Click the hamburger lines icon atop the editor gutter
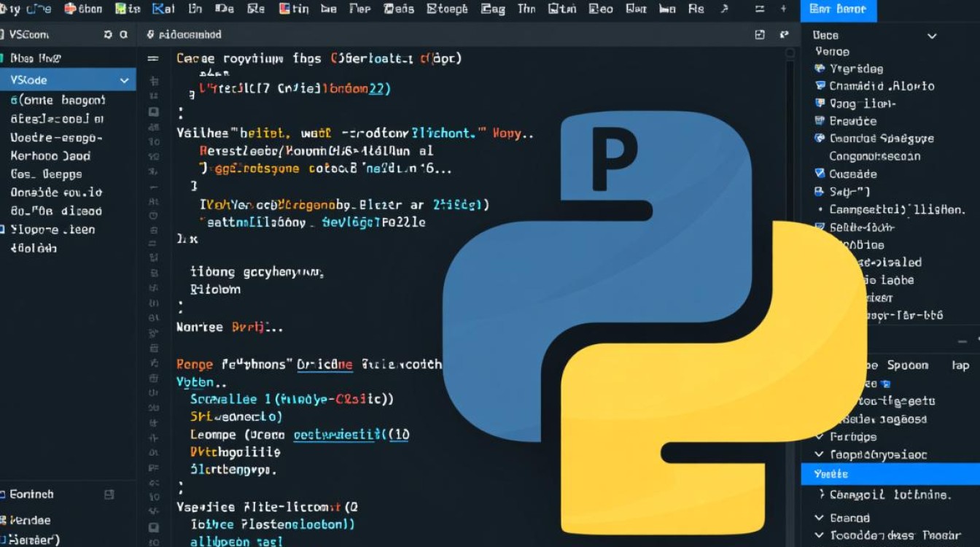 click(153, 60)
